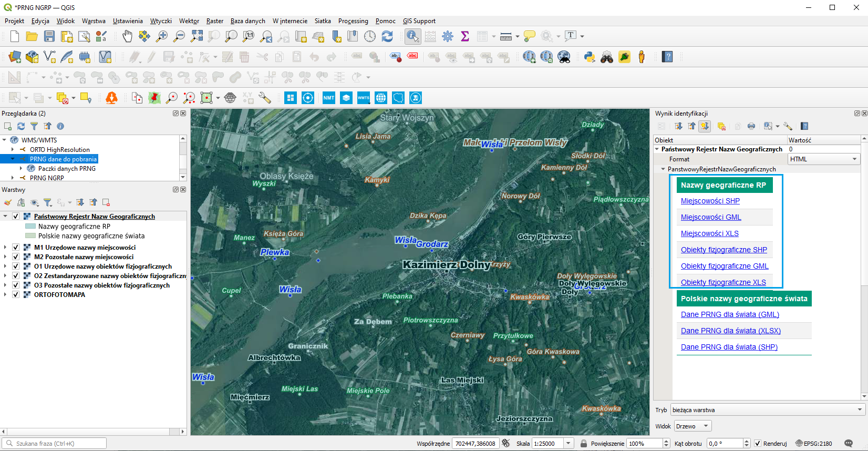The height and width of the screenshot is (451, 868).
Task: Open the GIS Support menu
Action: click(x=419, y=21)
